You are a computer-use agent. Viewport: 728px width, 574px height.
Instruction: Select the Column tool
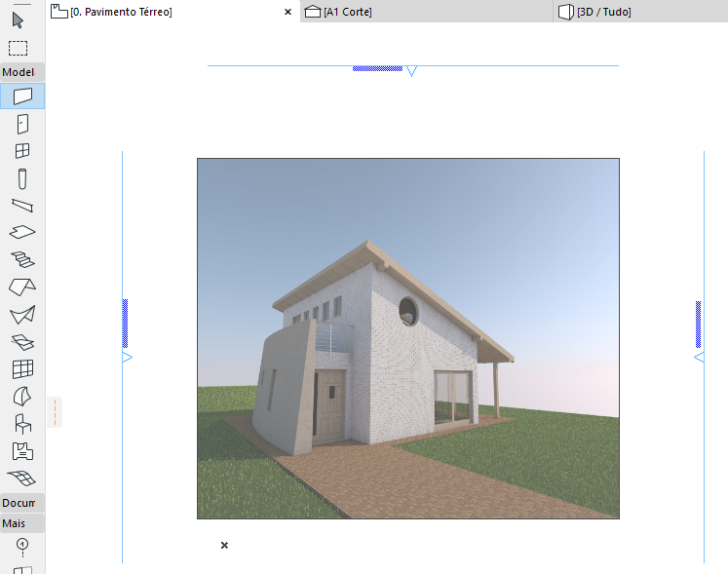click(22, 178)
